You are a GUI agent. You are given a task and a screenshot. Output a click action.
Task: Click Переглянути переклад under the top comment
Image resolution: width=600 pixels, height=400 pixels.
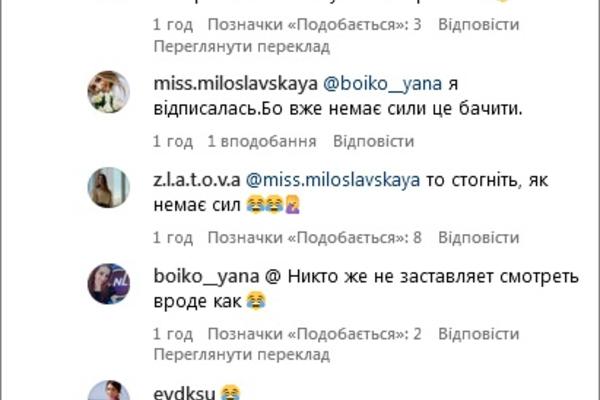click(x=242, y=47)
